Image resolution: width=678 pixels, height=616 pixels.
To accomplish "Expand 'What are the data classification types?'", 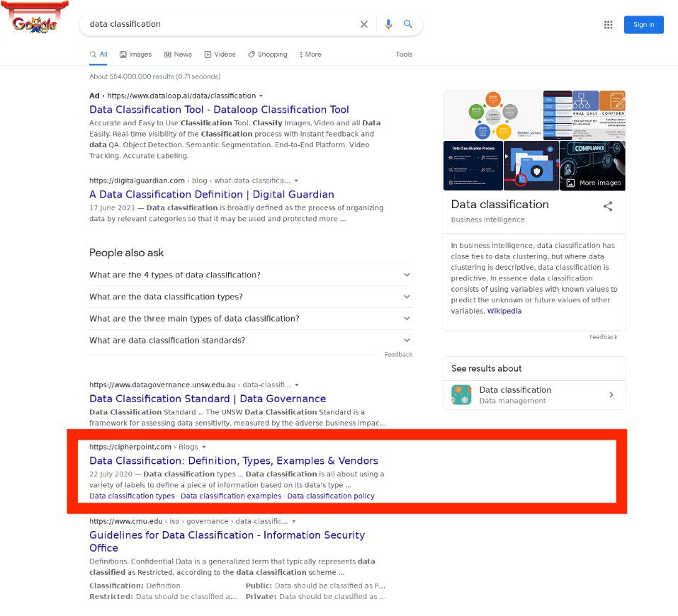I will tap(251, 297).
